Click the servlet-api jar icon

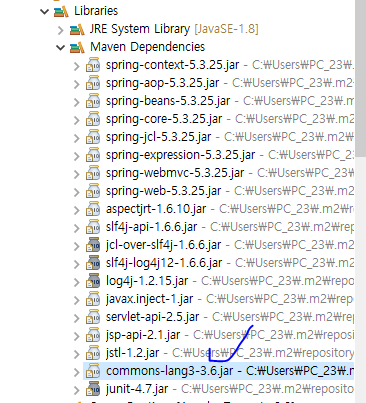[x=93, y=317]
